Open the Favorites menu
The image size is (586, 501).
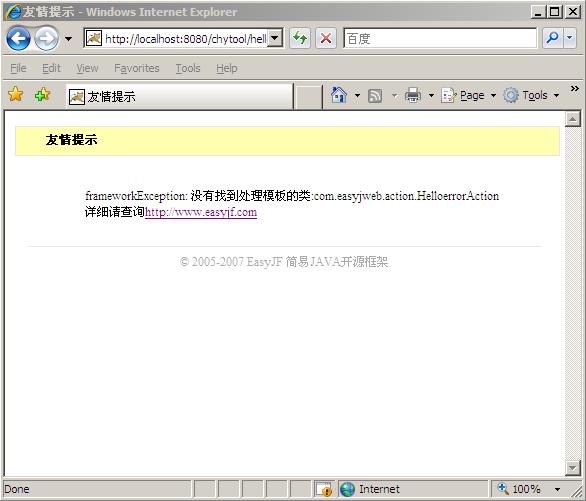click(137, 68)
